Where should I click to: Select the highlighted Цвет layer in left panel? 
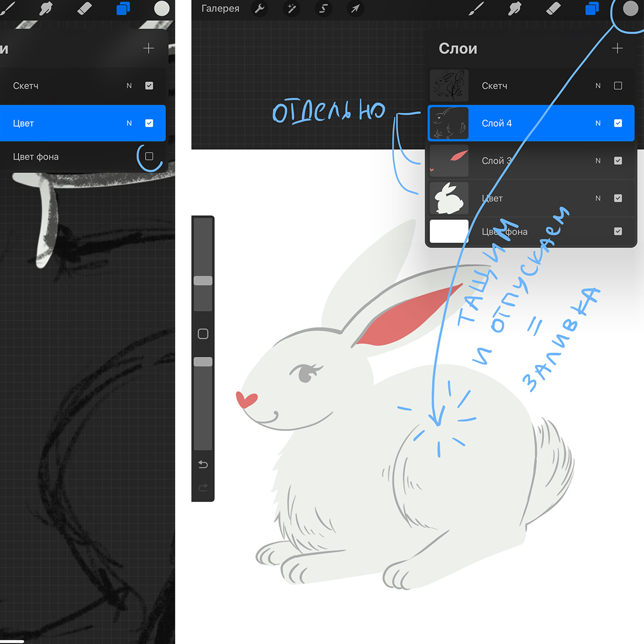click(83, 123)
